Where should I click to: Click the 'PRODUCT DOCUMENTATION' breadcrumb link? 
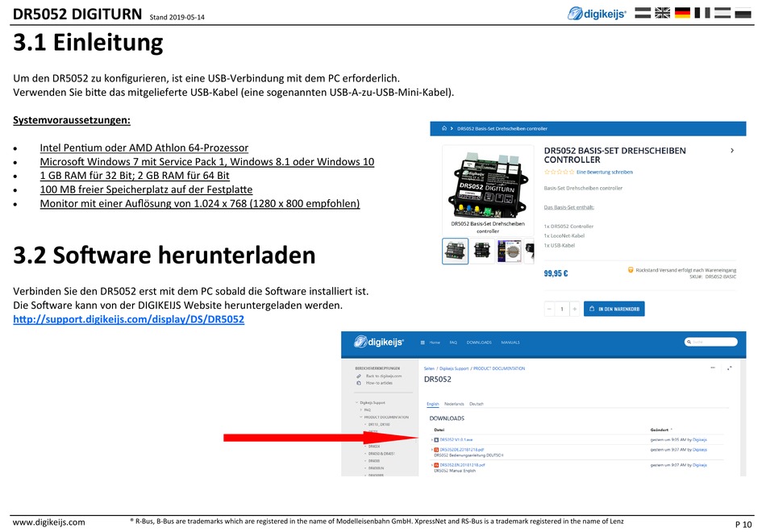point(499,368)
